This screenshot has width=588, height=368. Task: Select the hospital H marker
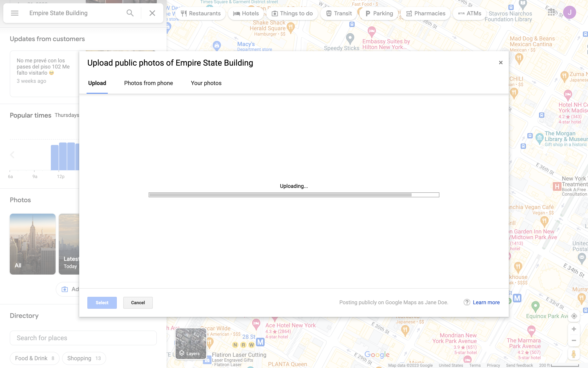(x=557, y=187)
